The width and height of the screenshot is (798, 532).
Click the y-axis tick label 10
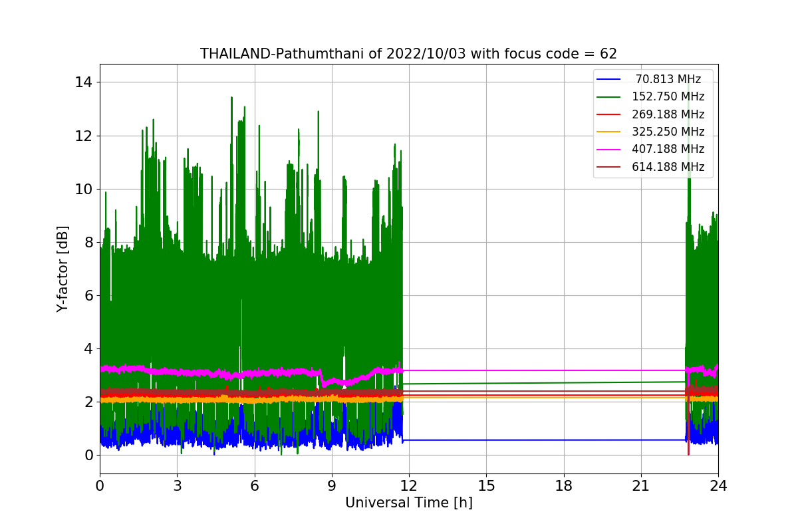(85, 189)
